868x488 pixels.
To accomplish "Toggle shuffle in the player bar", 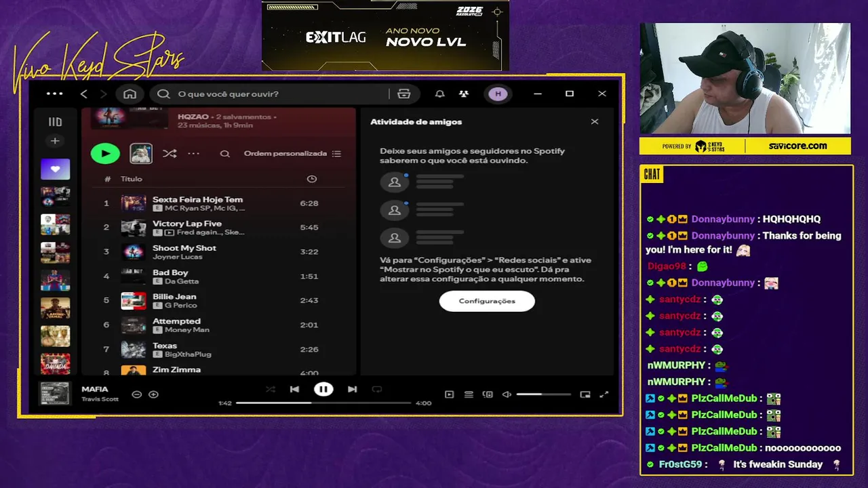I will coord(271,389).
